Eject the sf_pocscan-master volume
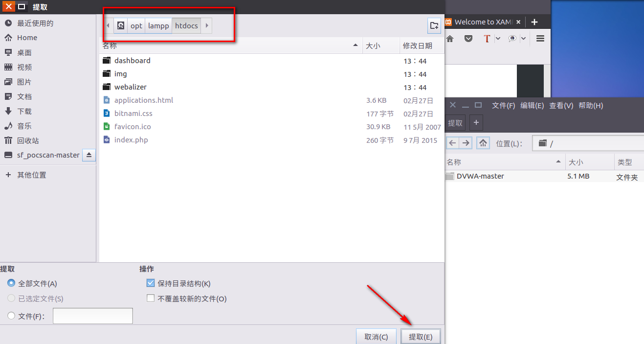Viewport: 644px width, 344px height. point(89,155)
